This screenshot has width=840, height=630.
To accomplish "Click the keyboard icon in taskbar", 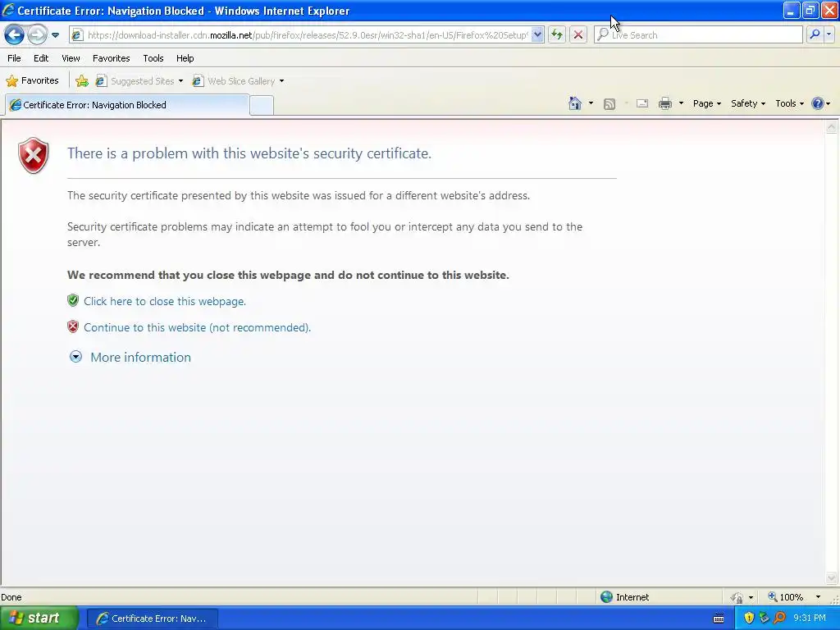I will pos(719,619).
